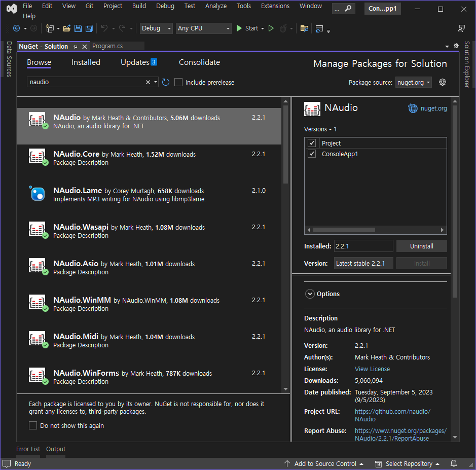The height and width of the screenshot is (470, 476).
Task: Check Do not show this again
Action: pyautogui.click(x=33, y=425)
